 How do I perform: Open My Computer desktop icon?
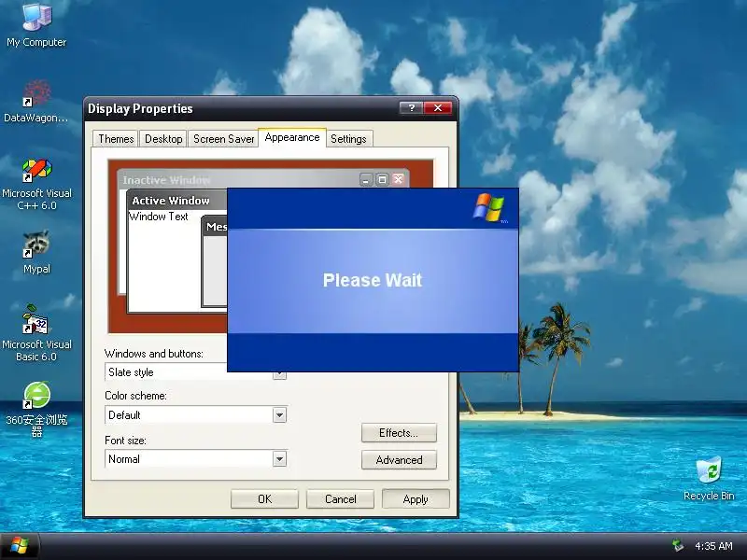[36, 25]
